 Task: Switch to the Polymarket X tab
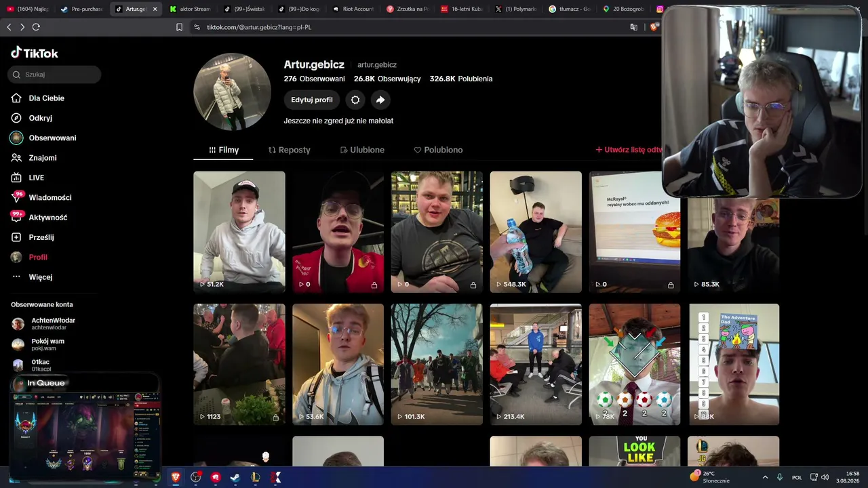pos(517,9)
